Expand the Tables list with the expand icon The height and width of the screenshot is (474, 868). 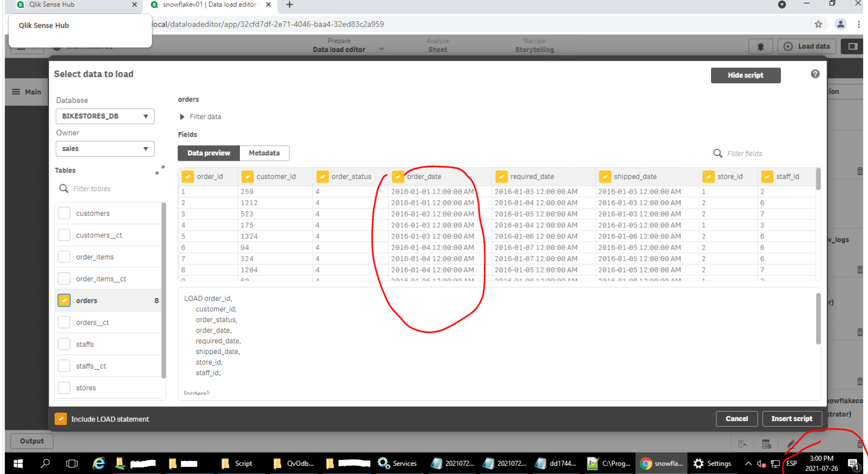point(160,170)
